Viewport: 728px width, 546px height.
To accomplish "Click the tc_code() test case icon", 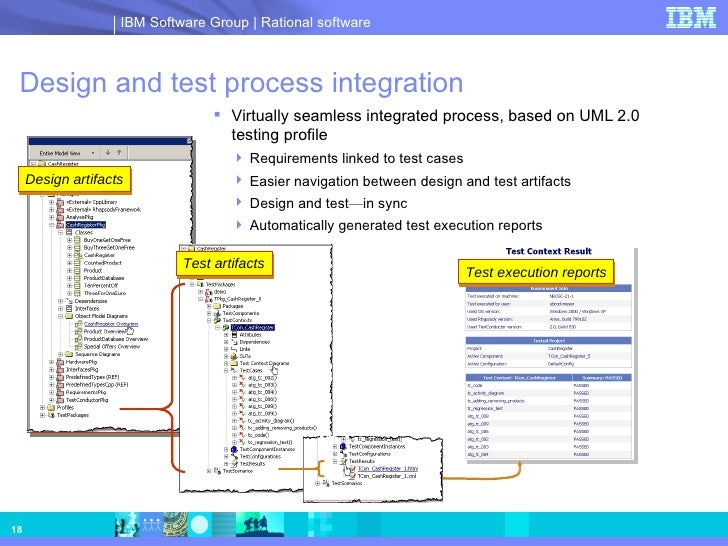I will (x=242, y=435).
